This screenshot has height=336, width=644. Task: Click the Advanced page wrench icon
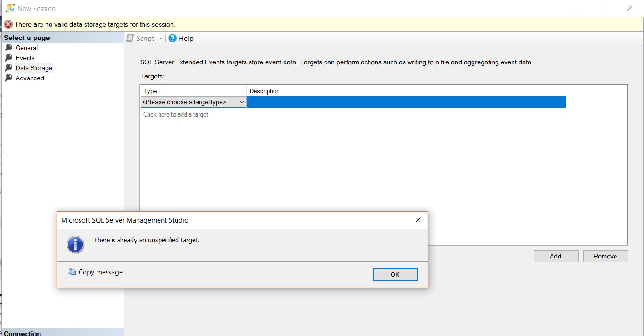point(8,78)
